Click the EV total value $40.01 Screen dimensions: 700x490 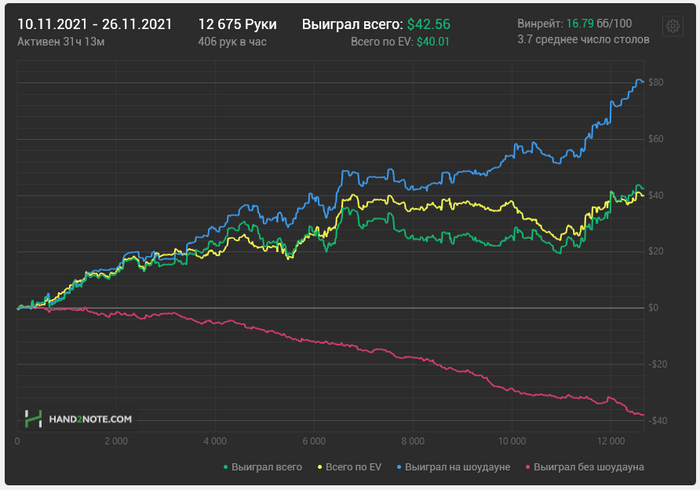(433, 42)
